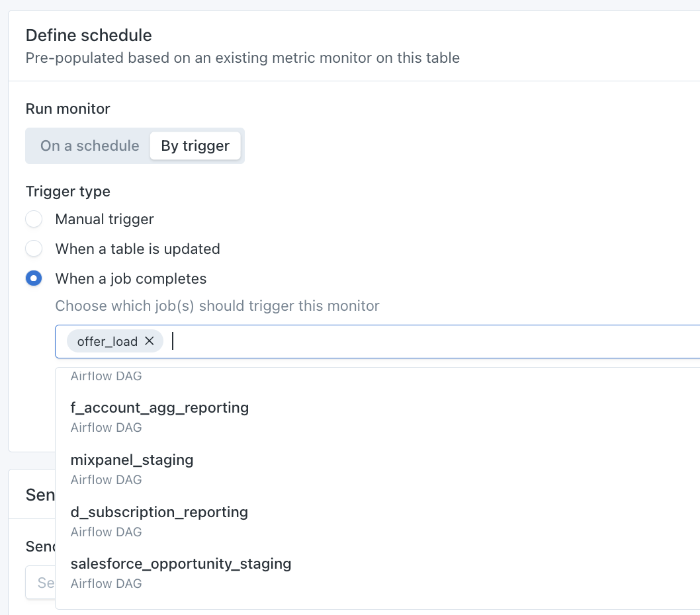The height and width of the screenshot is (615, 700).
Task: Select the By trigger tab
Action: pos(195,146)
